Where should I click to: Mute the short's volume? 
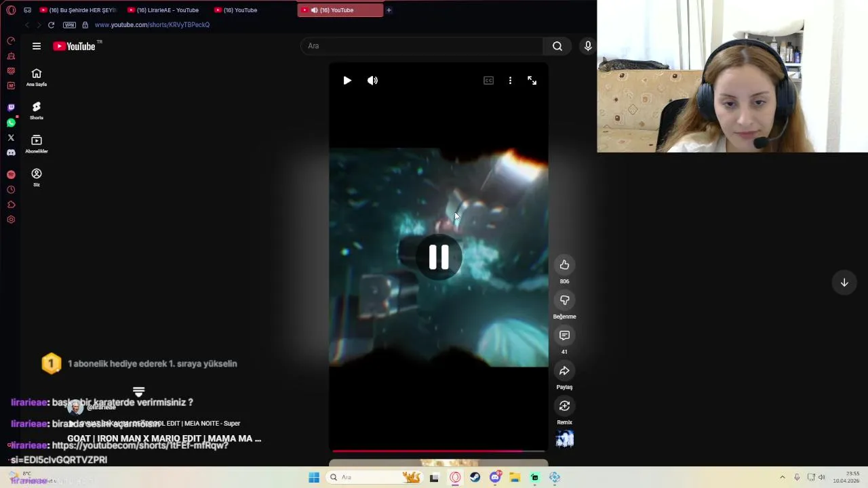[372, 81]
